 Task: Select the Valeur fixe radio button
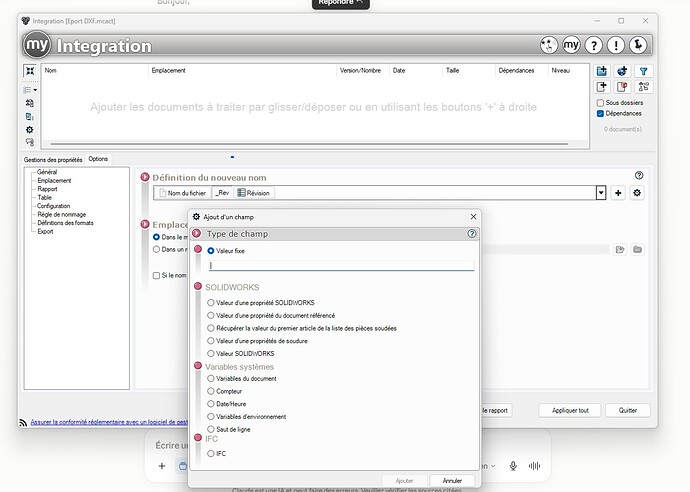click(211, 251)
